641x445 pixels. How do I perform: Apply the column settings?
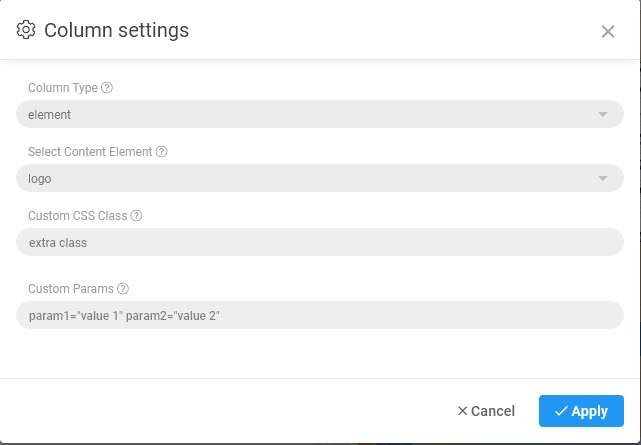click(x=581, y=411)
